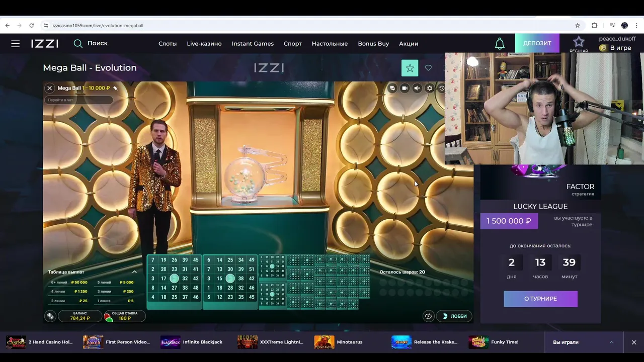Click the refresh icon beside Лобби
The height and width of the screenshot is (362, 644).
(x=428, y=316)
